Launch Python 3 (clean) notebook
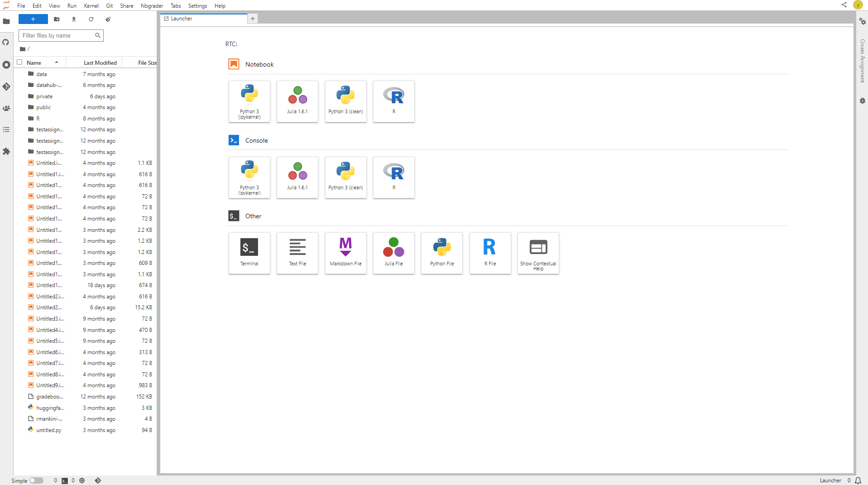The image size is (868, 485). tap(346, 101)
